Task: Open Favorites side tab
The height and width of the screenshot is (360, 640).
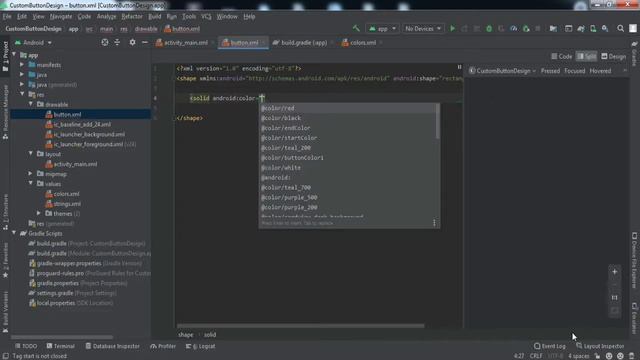Action: pyautogui.click(x=5, y=261)
